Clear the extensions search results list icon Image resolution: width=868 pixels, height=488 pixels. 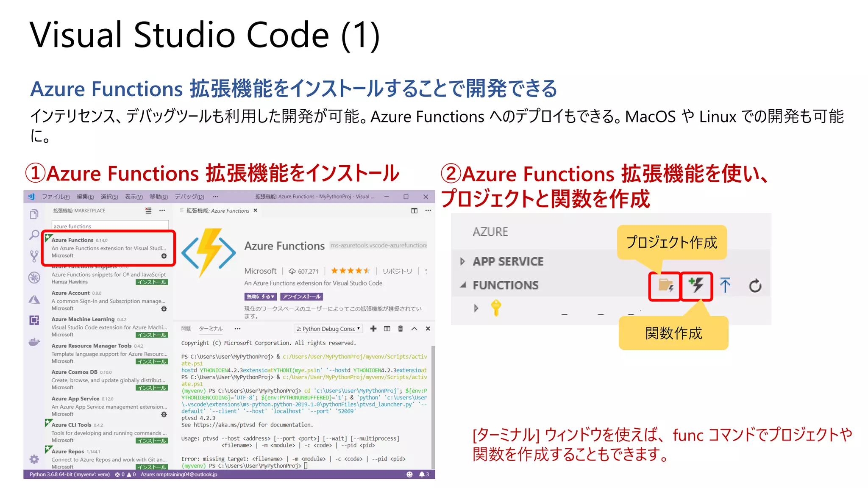click(148, 211)
